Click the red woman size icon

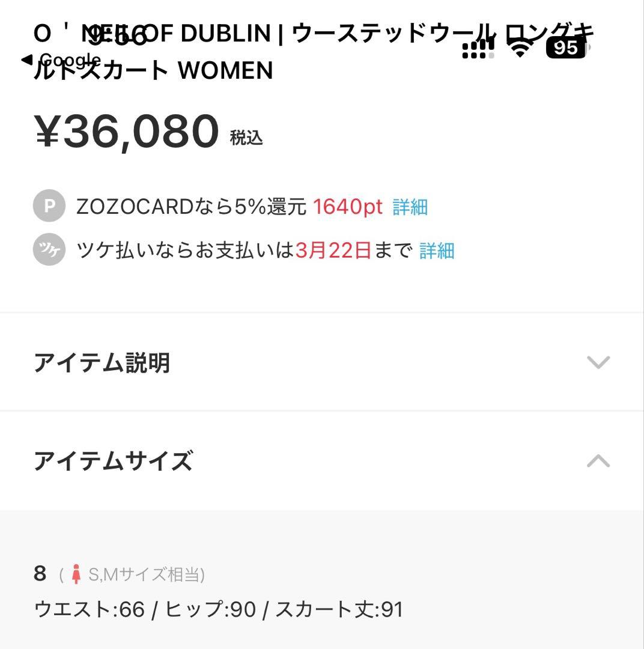(x=76, y=574)
